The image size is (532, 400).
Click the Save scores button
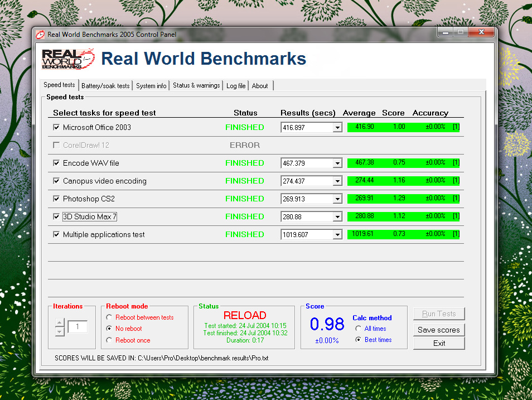[x=439, y=330]
